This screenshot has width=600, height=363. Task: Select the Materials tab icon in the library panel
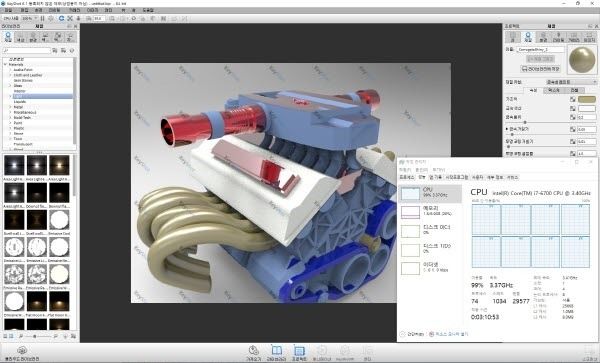[x=8, y=37]
